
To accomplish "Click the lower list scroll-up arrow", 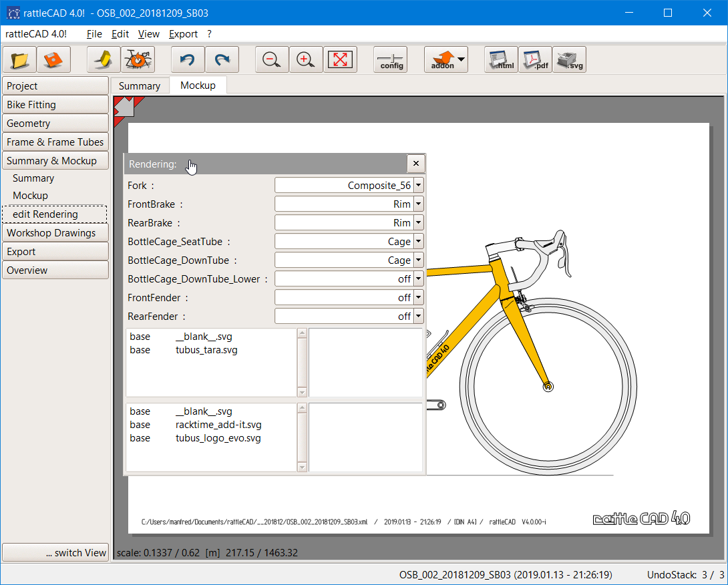I will pyautogui.click(x=303, y=407).
